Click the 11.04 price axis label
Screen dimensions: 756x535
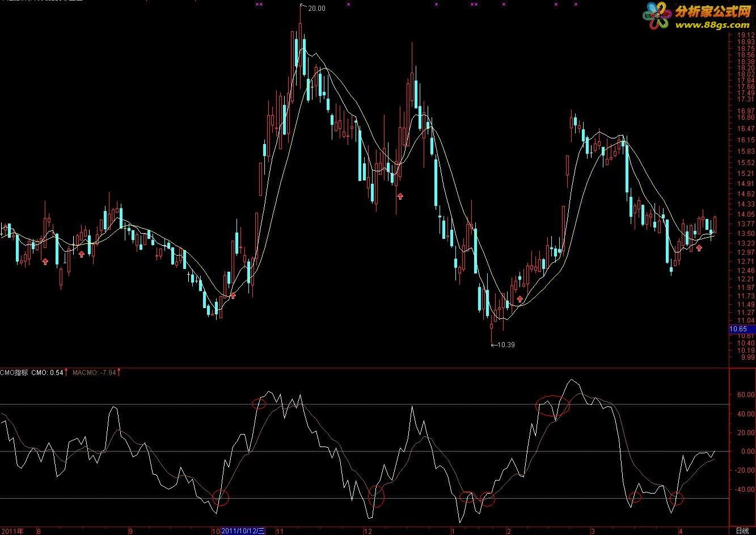[746, 321]
